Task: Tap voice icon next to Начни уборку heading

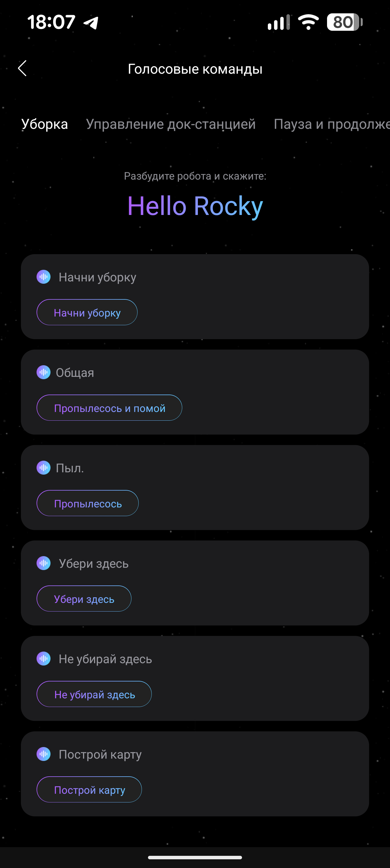Action: point(44,277)
